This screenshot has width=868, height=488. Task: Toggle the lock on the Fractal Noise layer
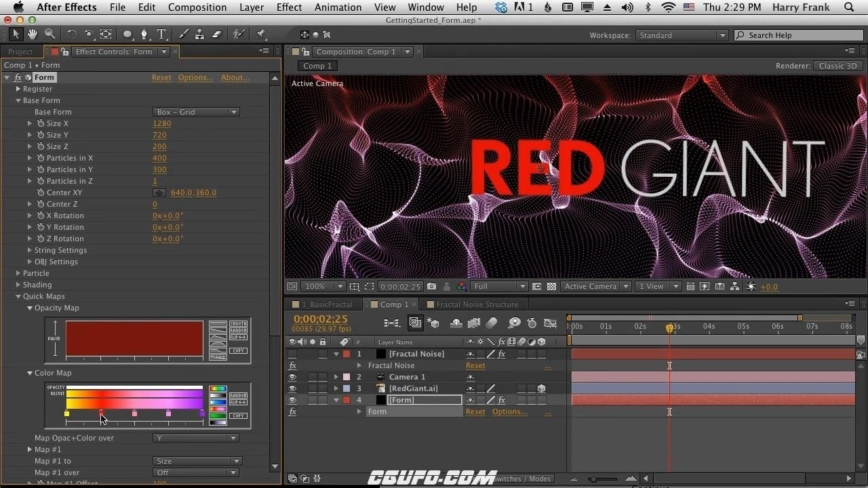point(323,353)
